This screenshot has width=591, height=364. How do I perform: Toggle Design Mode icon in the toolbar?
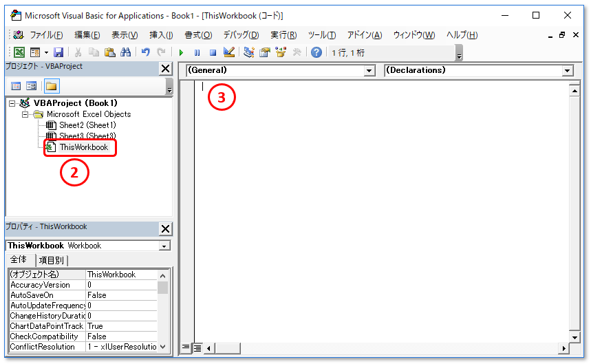pyautogui.click(x=229, y=52)
